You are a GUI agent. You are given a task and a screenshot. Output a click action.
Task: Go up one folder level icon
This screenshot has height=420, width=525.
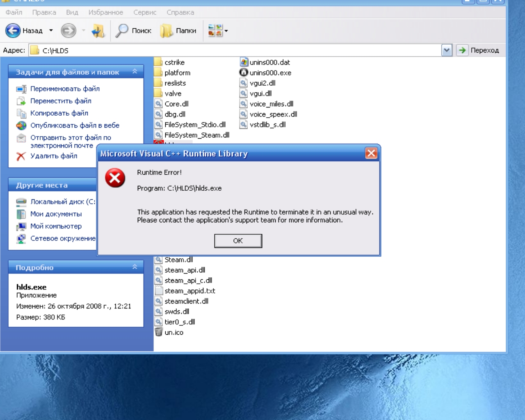coord(98,30)
